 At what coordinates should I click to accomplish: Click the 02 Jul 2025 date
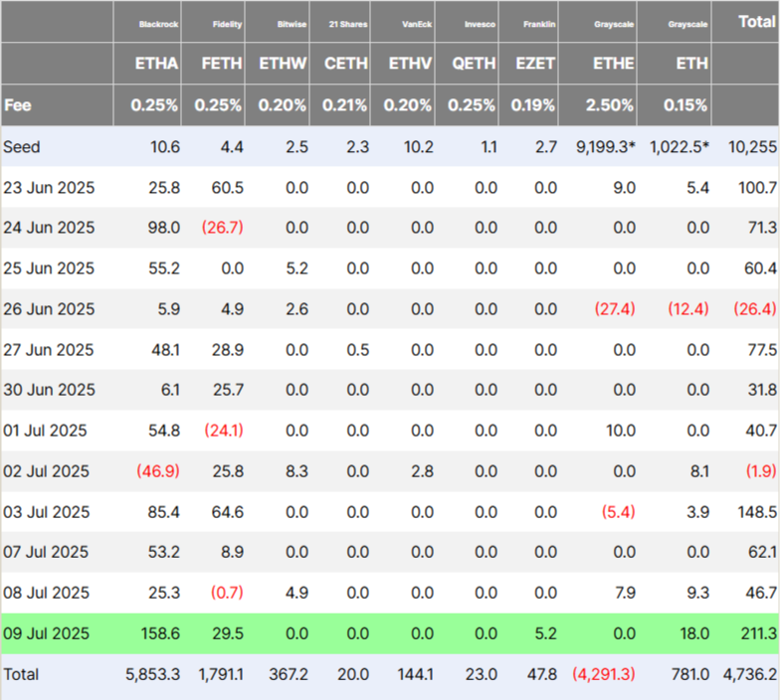pyautogui.click(x=46, y=471)
